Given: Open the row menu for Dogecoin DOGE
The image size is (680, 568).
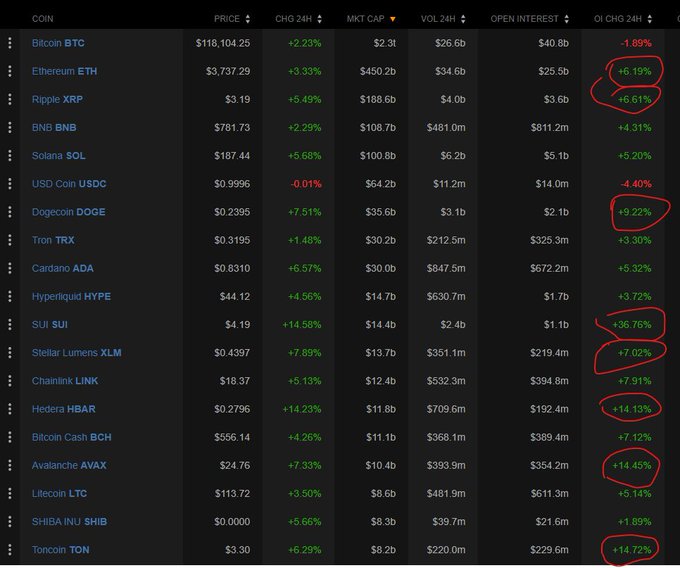Looking at the screenshot, I should tap(10, 212).
